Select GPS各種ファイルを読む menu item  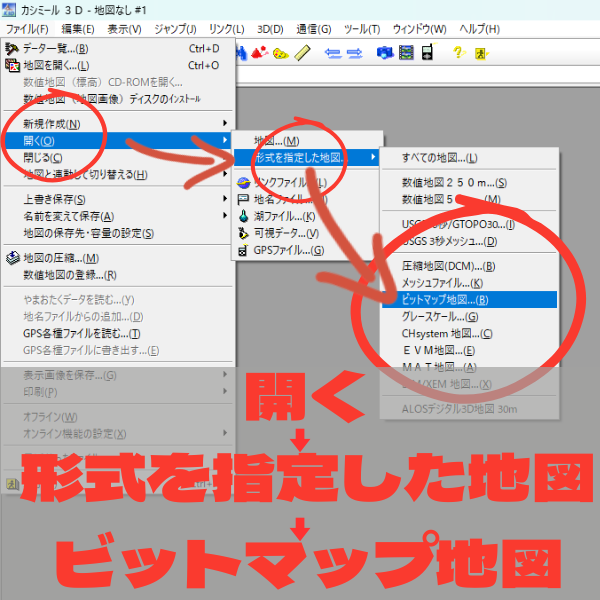point(82,333)
